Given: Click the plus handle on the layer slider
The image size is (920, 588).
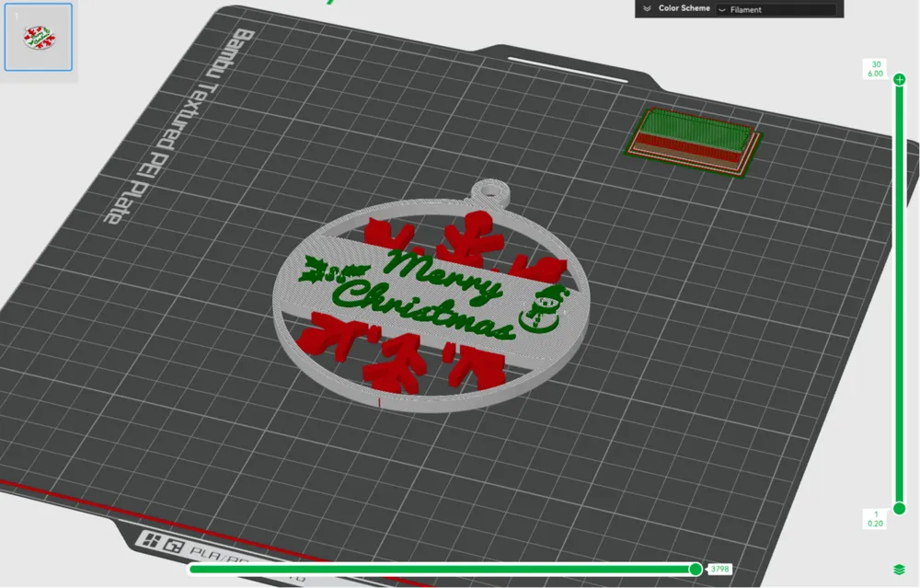Looking at the screenshot, I should pos(899,80).
